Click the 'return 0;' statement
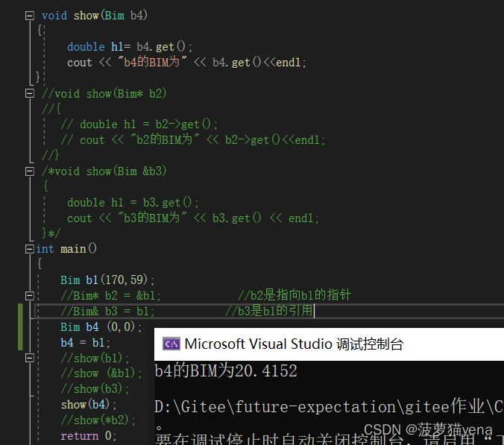The image size is (504, 445). pyautogui.click(x=89, y=435)
